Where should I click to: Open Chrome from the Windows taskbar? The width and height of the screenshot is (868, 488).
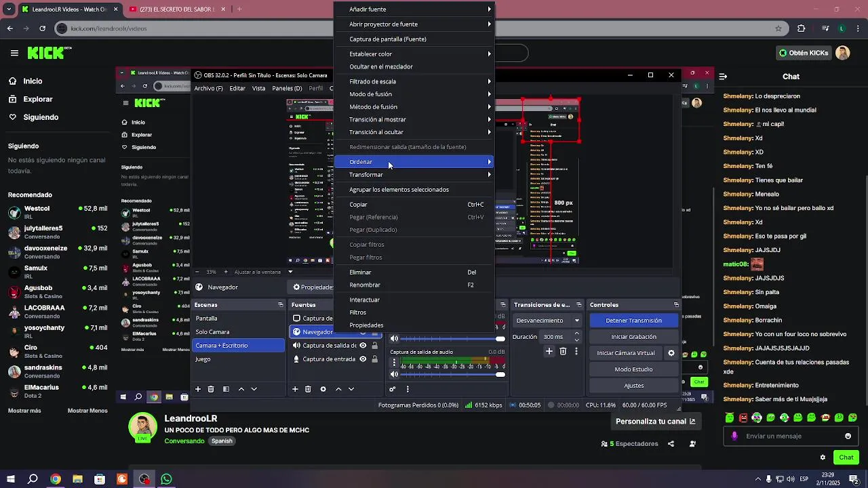click(56, 479)
